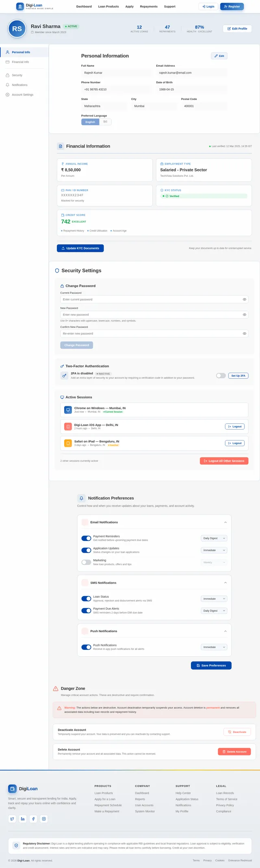Click the Set Up 2FA button

tap(238, 376)
